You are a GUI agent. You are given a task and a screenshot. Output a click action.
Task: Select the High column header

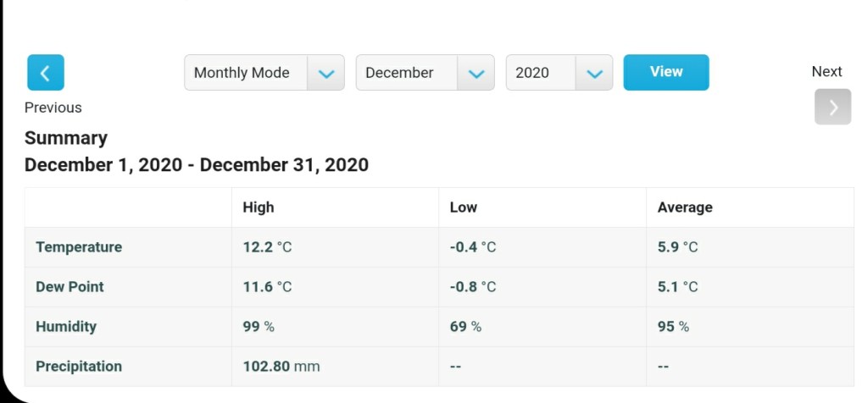pyautogui.click(x=258, y=207)
